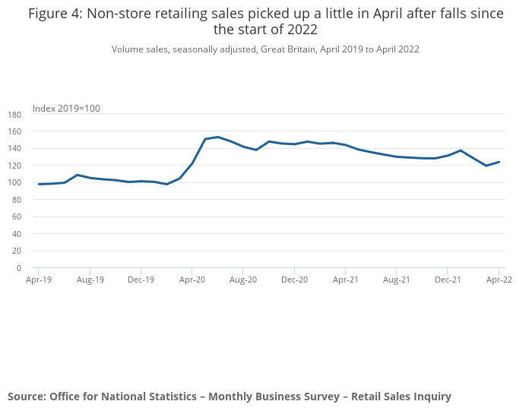This screenshot has height=417, width=532.
Task: Click the Aug-21 x-axis label
Action: point(397,280)
